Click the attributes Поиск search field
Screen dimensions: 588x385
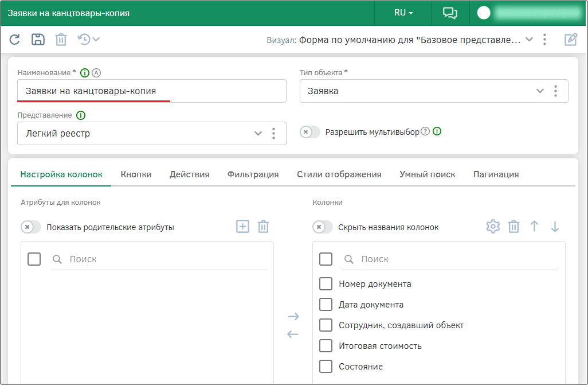[x=158, y=259]
